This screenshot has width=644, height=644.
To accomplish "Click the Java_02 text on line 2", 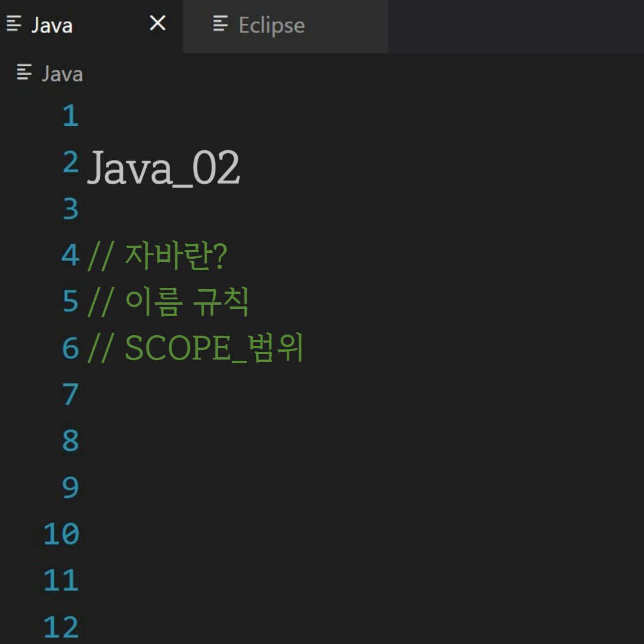I will pyautogui.click(x=163, y=168).
